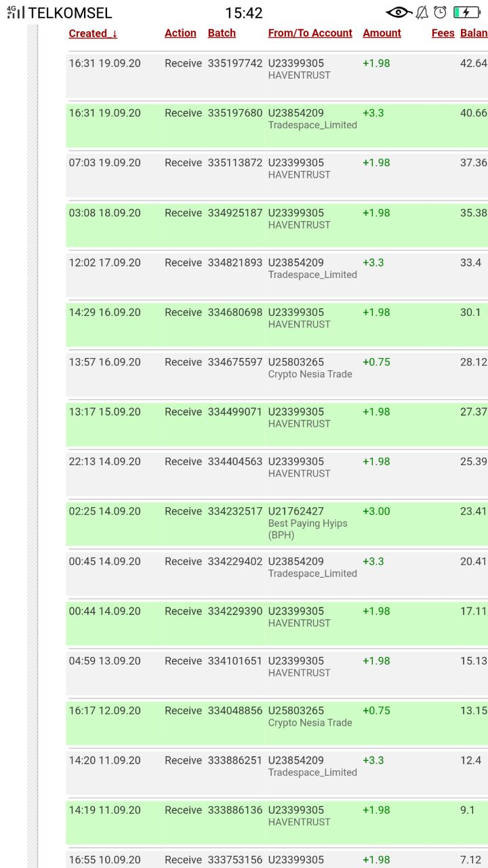The width and height of the screenshot is (488, 868).
Task: Tap the alarm clock status icon
Action: [441, 12]
